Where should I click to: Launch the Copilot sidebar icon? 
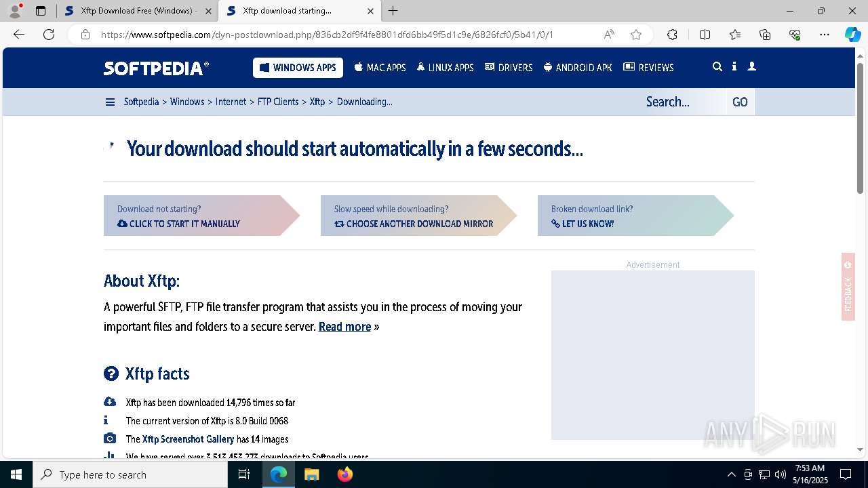point(852,35)
